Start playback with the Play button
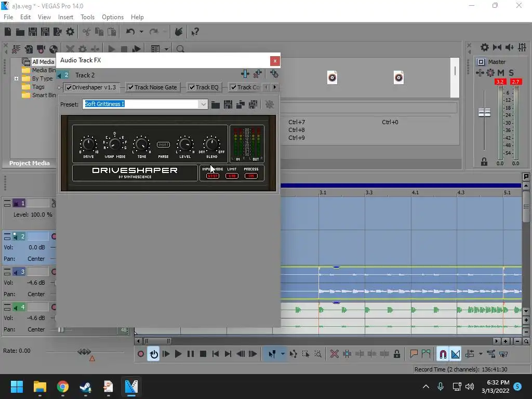 pos(178,354)
